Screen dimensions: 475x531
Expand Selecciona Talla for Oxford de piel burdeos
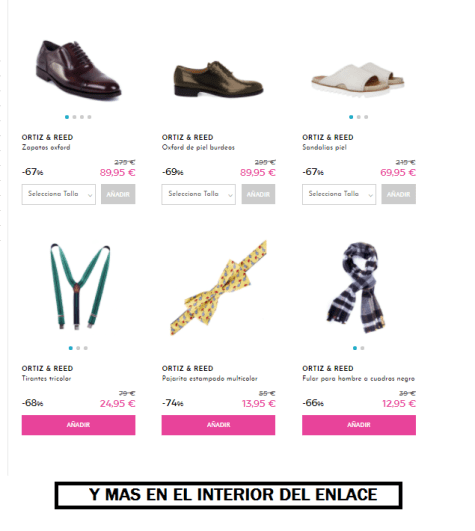pos(198,194)
